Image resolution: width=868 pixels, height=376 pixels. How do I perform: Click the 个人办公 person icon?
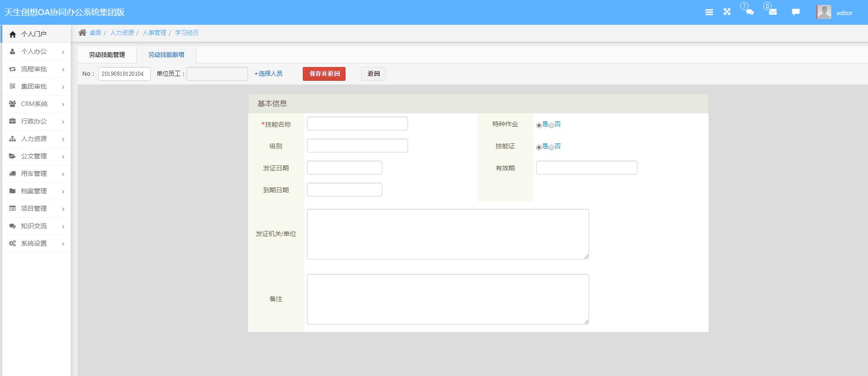click(x=12, y=51)
